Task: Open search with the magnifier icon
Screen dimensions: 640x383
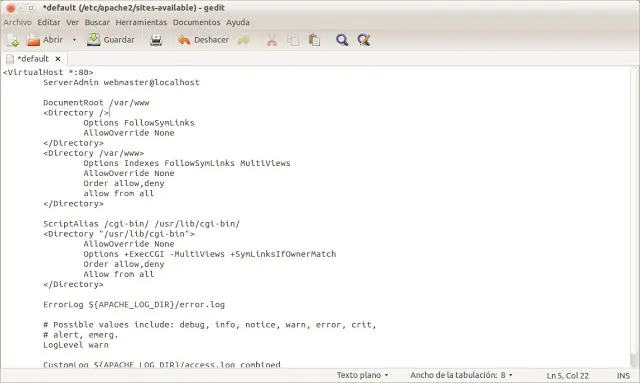Action: 342,40
